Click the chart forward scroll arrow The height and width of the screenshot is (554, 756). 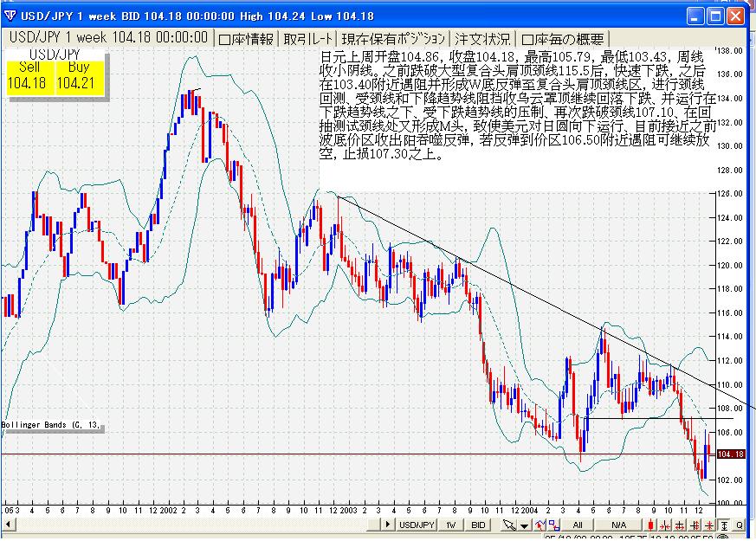coord(387,525)
